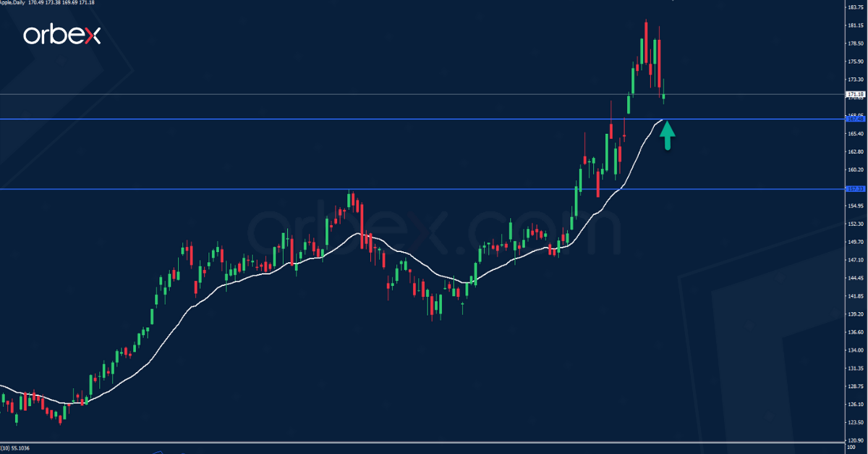Click the 175.90 price axis label
This screenshot has height=454, width=868.
pyautogui.click(x=857, y=62)
